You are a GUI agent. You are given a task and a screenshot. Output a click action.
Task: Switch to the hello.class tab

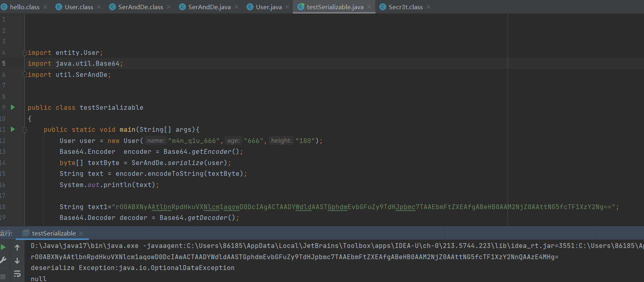click(24, 7)
